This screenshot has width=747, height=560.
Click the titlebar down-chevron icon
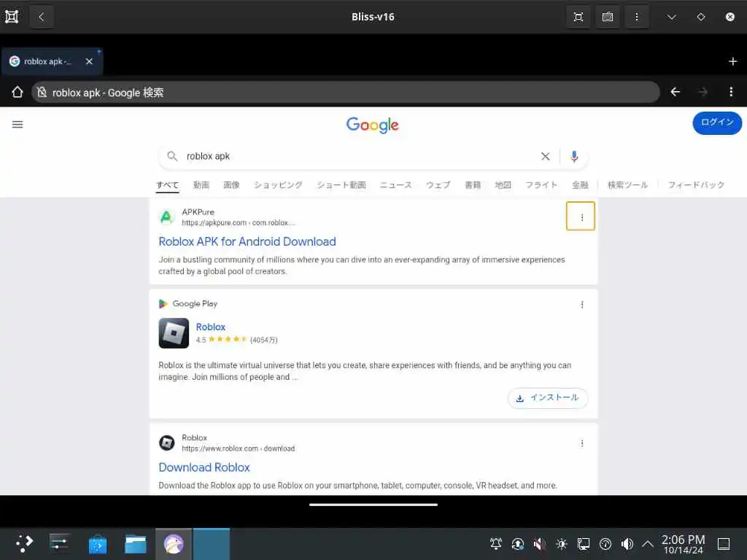[x=672, y=17]
